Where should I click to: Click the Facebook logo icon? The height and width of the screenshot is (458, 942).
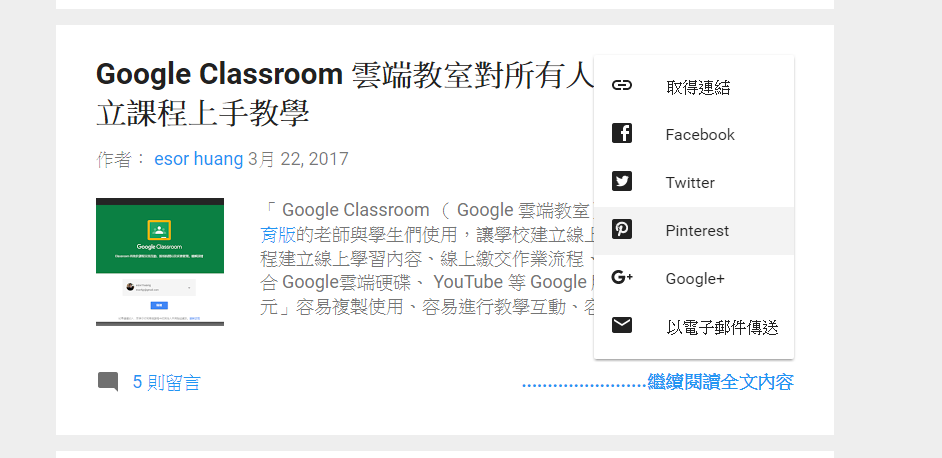[622, 133]
